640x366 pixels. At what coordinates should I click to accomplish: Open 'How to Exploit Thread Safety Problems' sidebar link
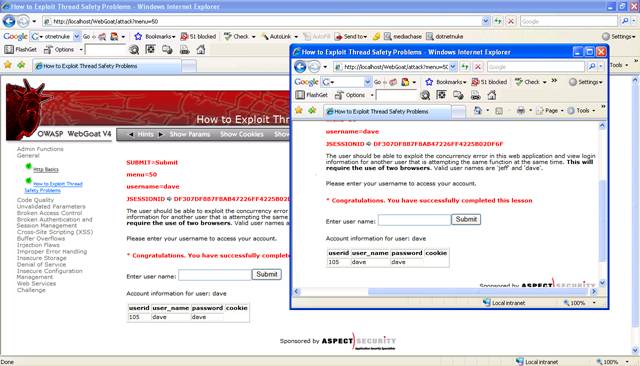[x=53, y=187]
